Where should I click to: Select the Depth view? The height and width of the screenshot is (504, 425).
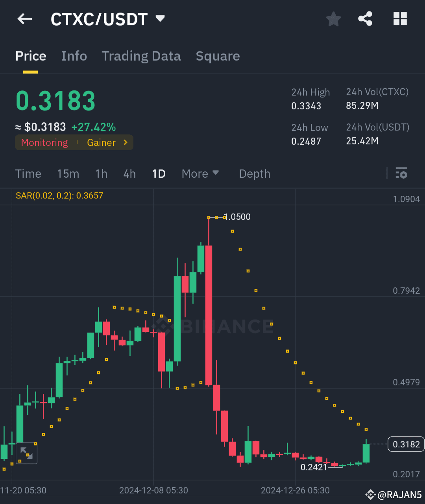click(254, 173)
